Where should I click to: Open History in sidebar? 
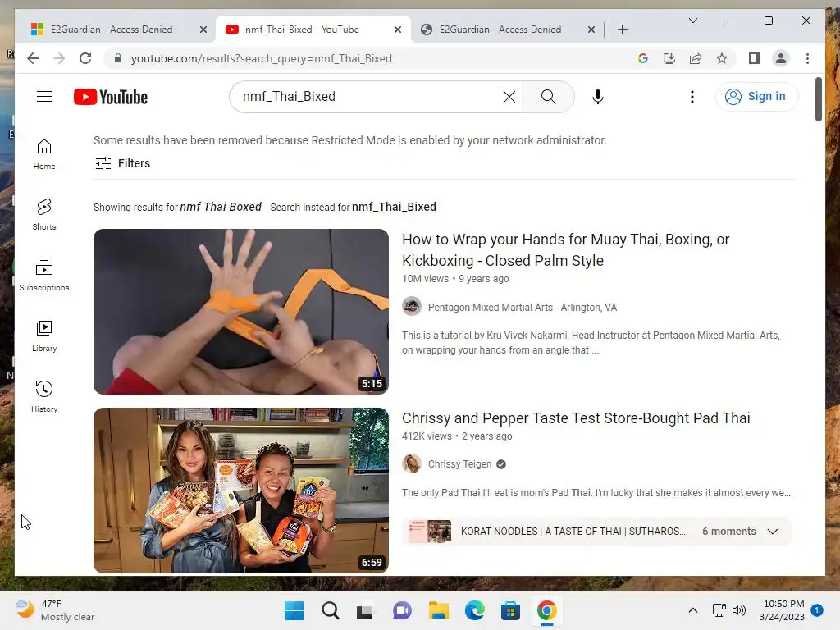pyautogui.click(x=44, y=396)
